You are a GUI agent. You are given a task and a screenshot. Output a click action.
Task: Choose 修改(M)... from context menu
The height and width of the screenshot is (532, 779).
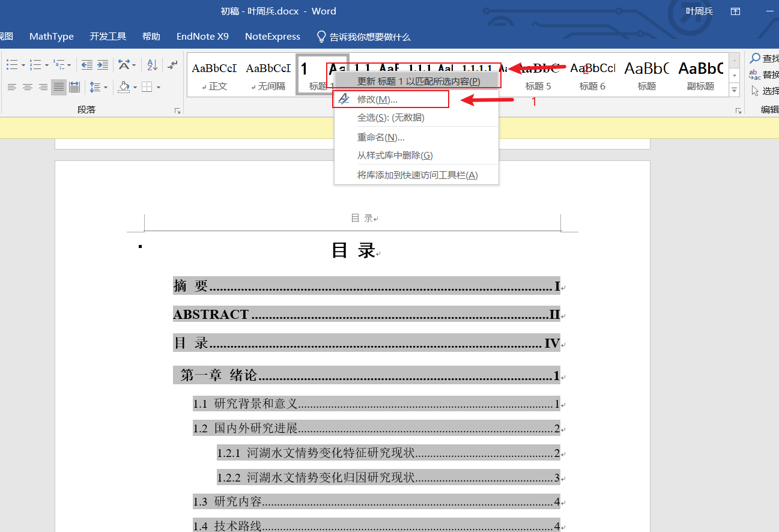coord(416,99)
